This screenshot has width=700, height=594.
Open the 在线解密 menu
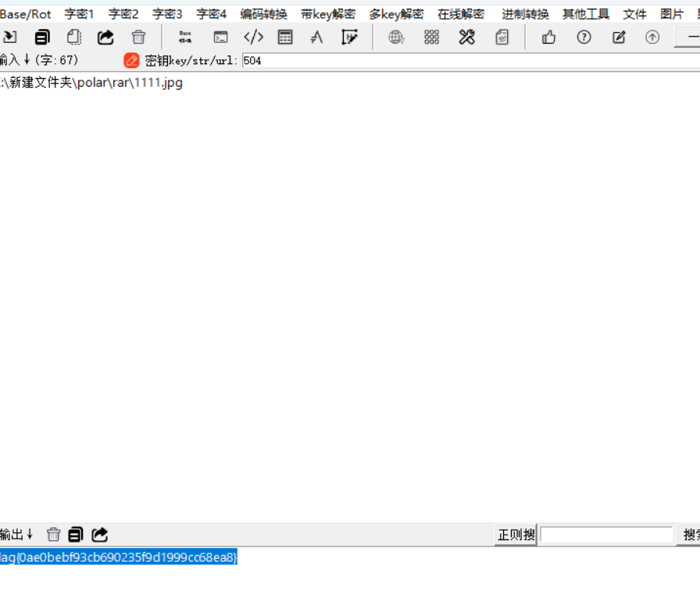click(461, 14)
